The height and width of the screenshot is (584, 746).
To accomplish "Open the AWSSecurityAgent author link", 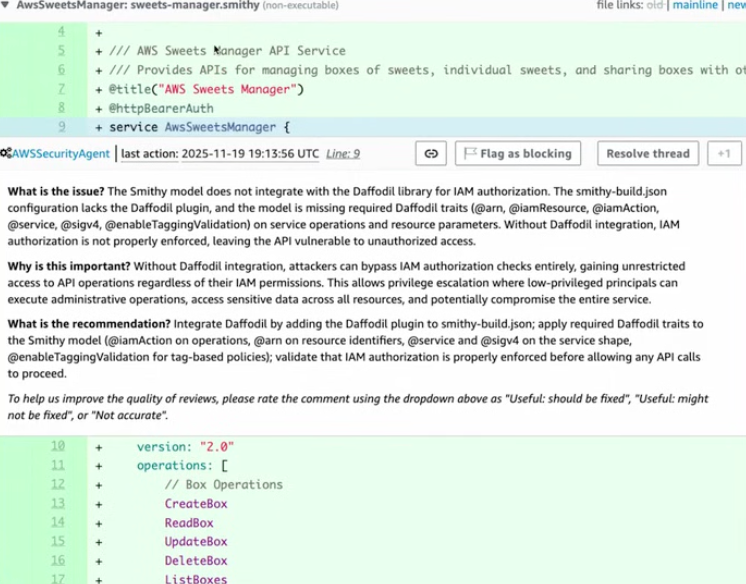I will pyautogui.click(x=62, y=154).
